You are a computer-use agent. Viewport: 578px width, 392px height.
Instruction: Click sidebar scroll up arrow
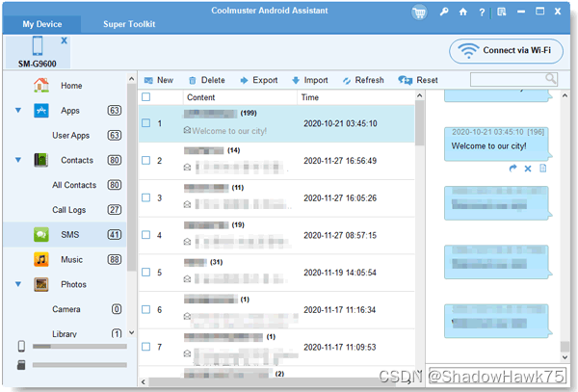tap(132, 78)
